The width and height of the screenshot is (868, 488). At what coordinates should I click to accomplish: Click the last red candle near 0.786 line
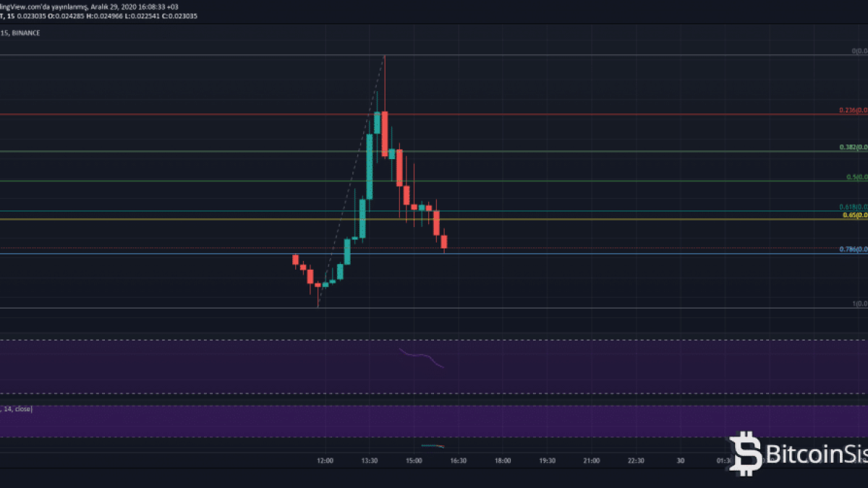tap(444, 241)
